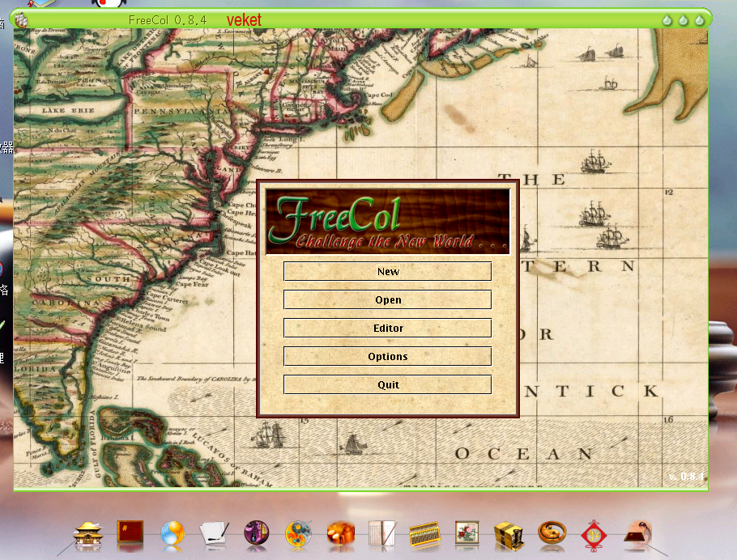737x560 pixels.
Task: Quit FreeCol with the Quit button
Action: click(387, 384)
